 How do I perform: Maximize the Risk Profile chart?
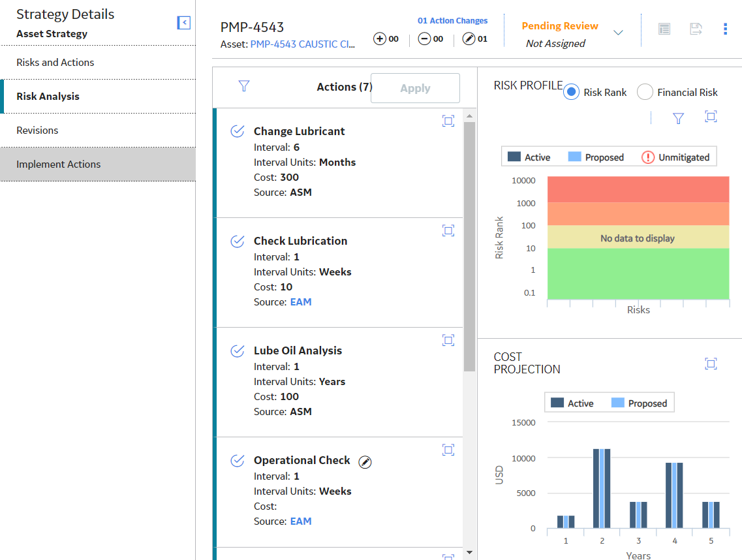[711, 116]
